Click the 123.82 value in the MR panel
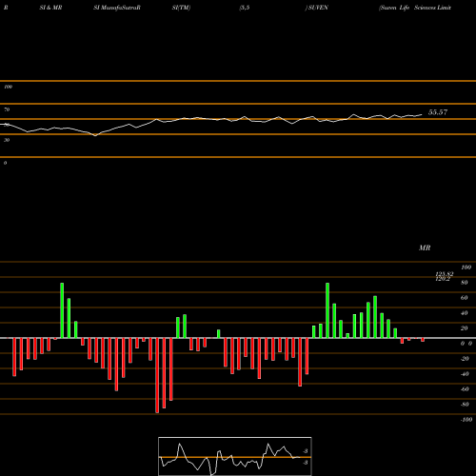 [x=445, y=273]
